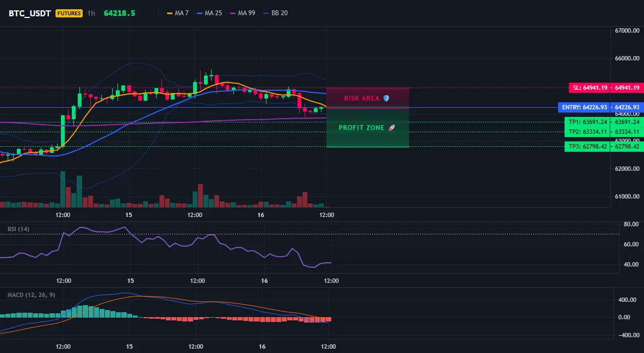Toggle the MA 99 legend entry

click(243, 13)
